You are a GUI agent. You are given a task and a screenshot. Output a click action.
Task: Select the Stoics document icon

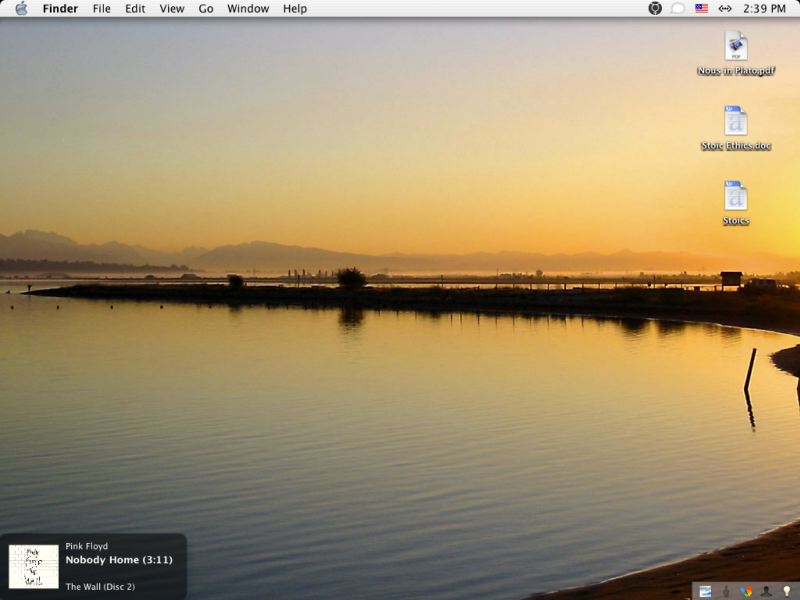(x=736, y=196)
